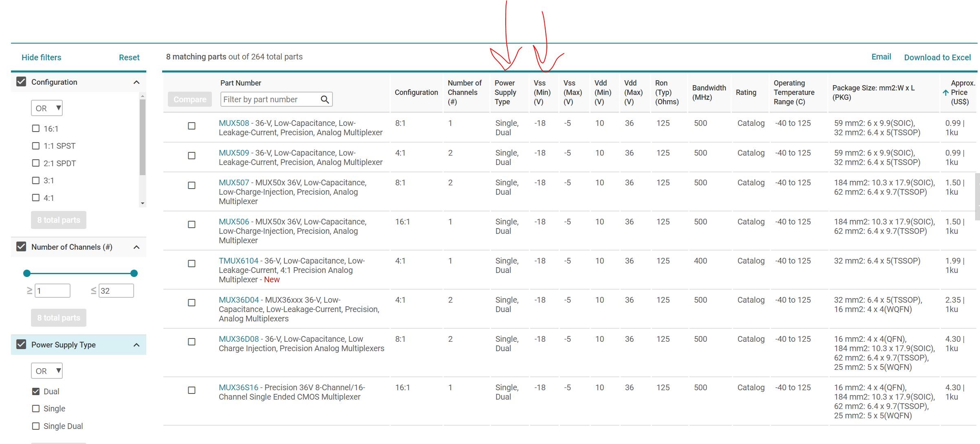This screenshot has width=980, height=444.
Task: Click the Configuration list scrollbar thumb
Action: click(142, 137)
